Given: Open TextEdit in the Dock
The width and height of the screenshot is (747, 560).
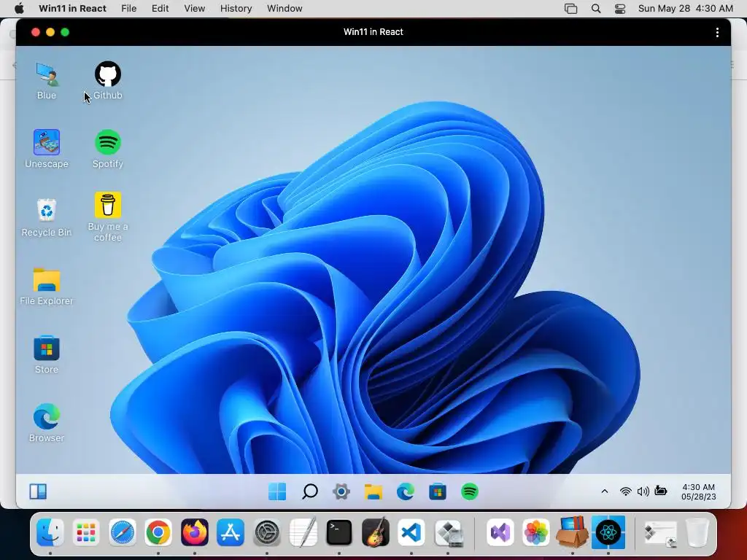Looking at the screenshot, I should tap(303, 532).
